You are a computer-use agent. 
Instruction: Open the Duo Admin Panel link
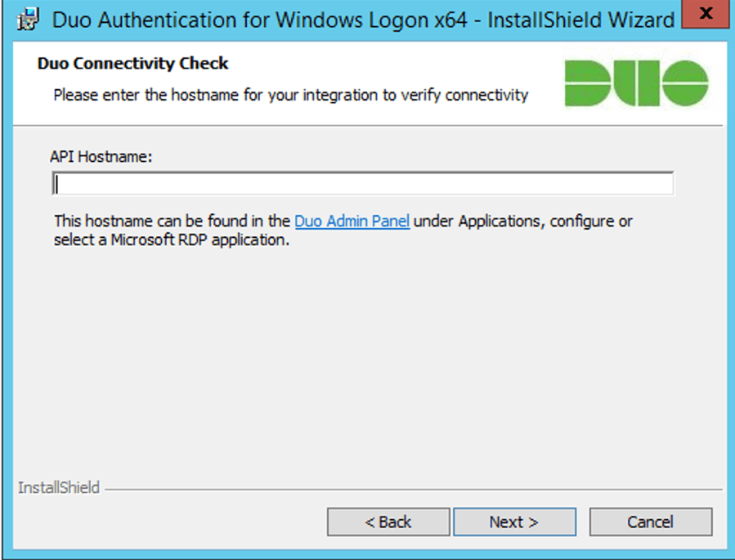[x=352, y=221]
